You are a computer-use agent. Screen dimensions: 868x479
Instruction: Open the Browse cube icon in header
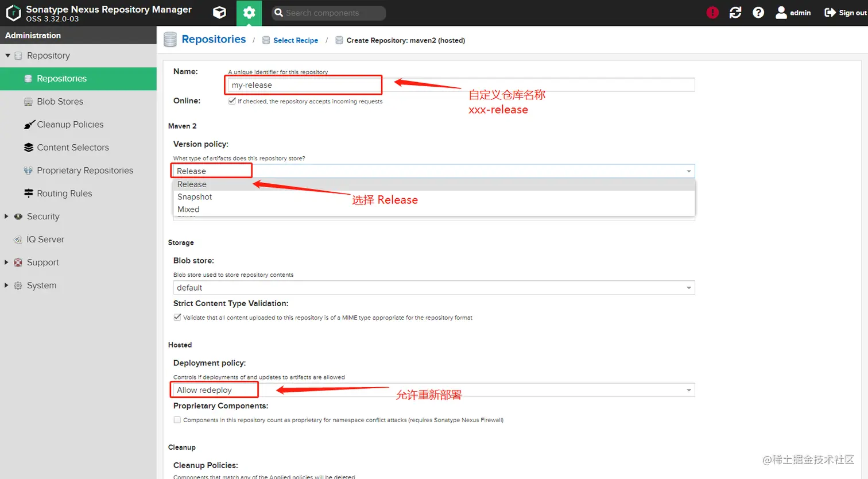[x=219, y=13]
